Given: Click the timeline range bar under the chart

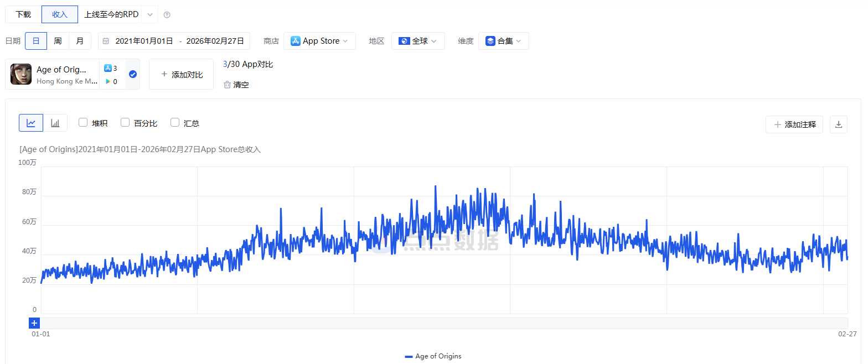Looking at the screenshot, I should [x=445, y=323].
